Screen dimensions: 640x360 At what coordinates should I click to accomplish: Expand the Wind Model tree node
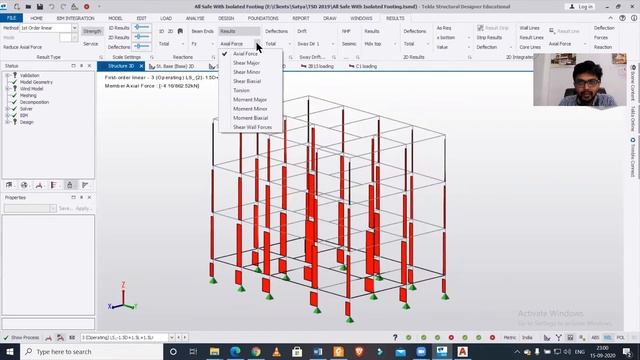[x=7, y=89]
